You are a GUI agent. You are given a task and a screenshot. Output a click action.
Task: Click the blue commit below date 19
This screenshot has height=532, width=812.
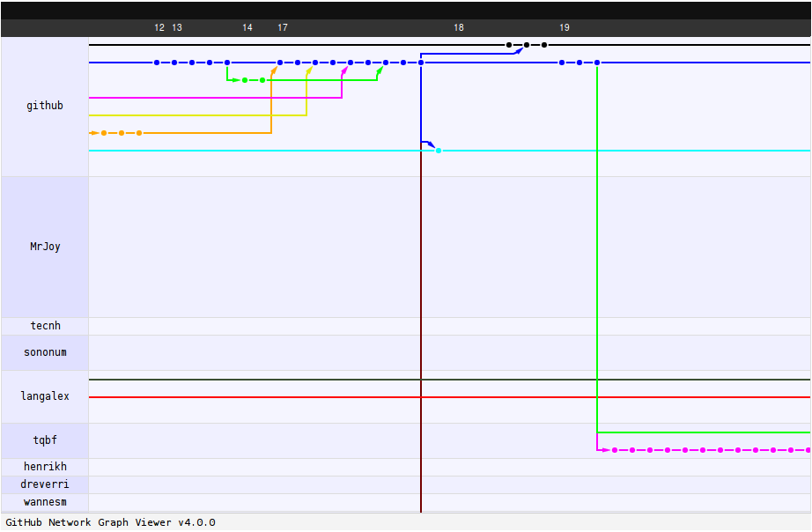click(x=562, y=63)
